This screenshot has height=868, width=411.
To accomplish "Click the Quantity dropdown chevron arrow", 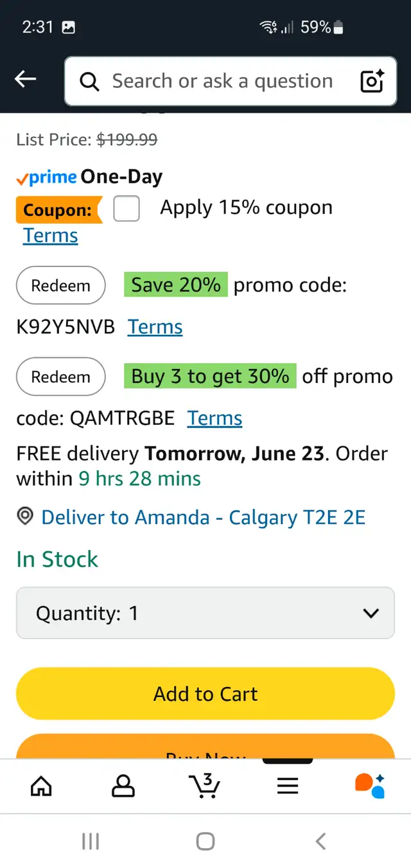I will tap(371, 614).
